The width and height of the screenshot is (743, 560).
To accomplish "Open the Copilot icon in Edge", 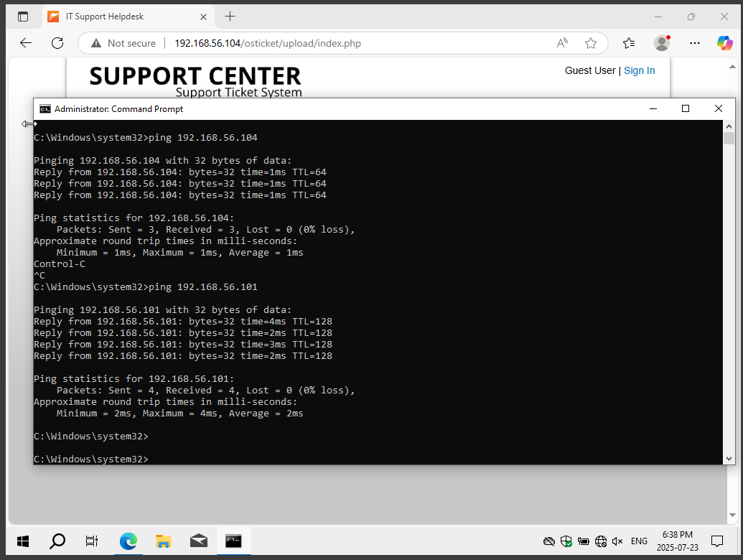I will coord(724,43).
